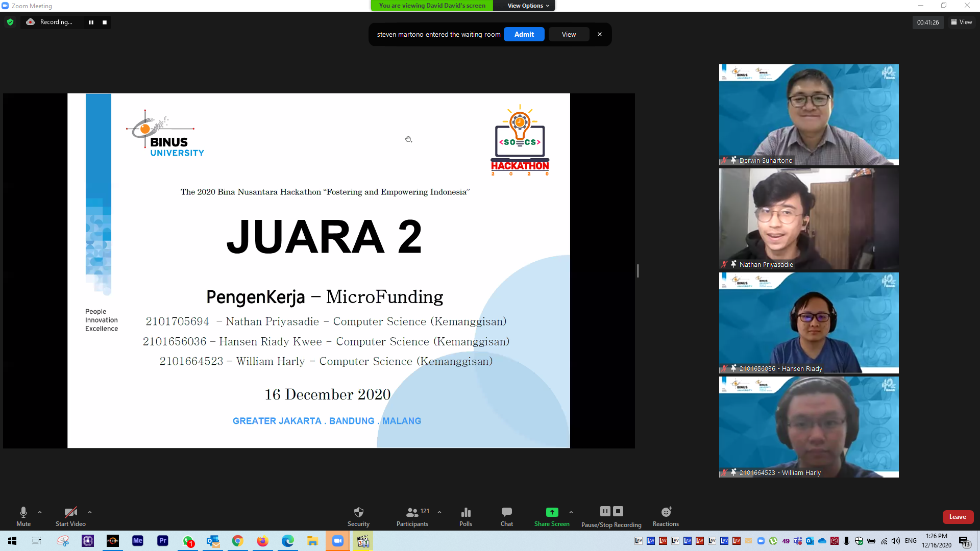Expand the arrow beside Participants
This screenshot has width=980, height=551.
coord(439,512)
